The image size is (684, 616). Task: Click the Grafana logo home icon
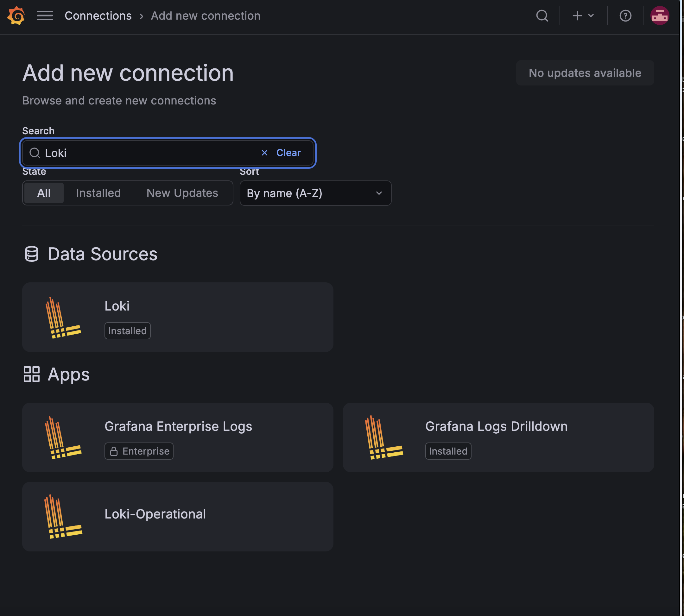(x=16, y=16)
